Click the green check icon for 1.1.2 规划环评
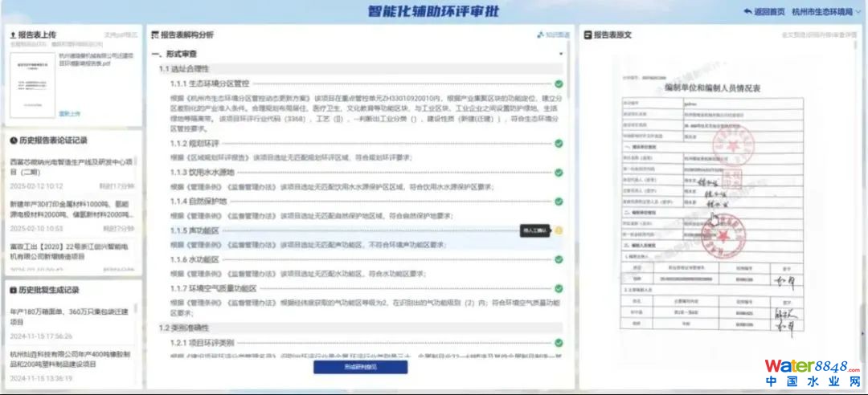Viewport: 868px width, 395px height. [559, 144]
